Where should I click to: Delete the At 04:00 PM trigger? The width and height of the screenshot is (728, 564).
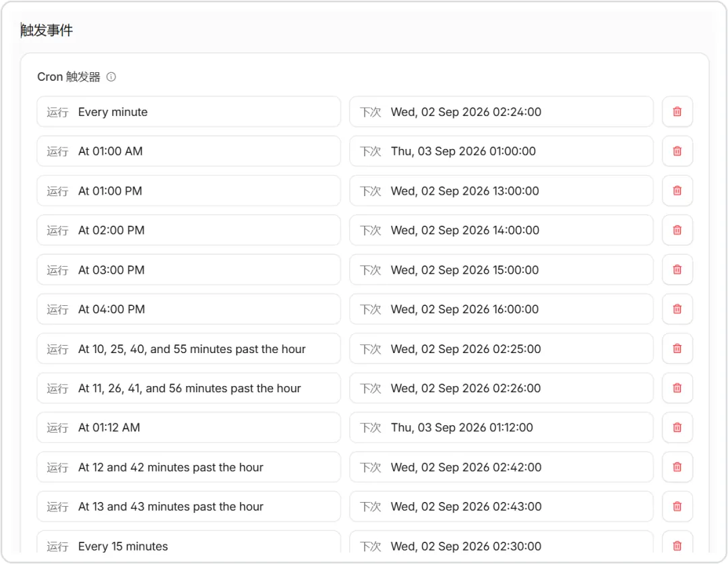pyautogui.click(x=677, y=309)
